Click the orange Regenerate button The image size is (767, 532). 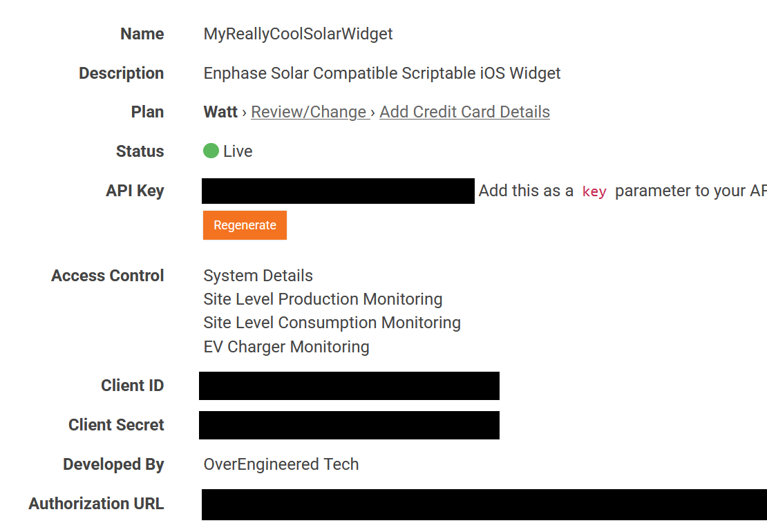point(245,225)
